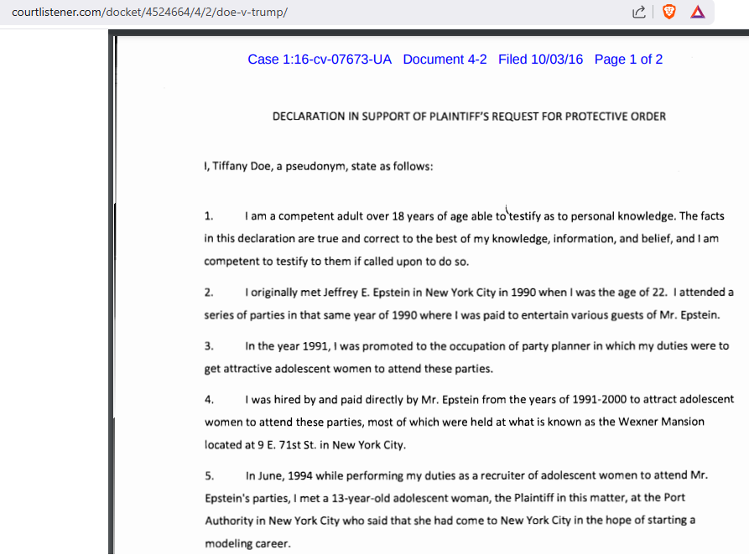Viewport: 749px width, 560px height.
Task: Click the line 'In the year 1991, I was promoted'
Action: [486, 346]
